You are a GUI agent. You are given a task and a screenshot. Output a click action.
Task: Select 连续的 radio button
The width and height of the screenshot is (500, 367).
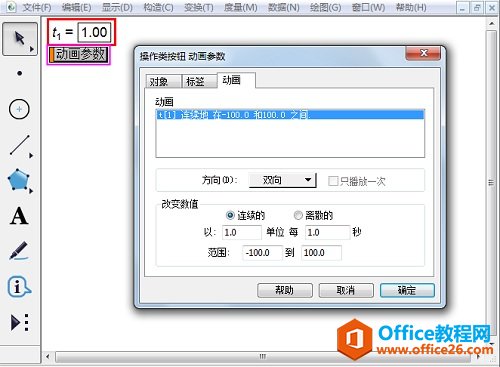230,215
